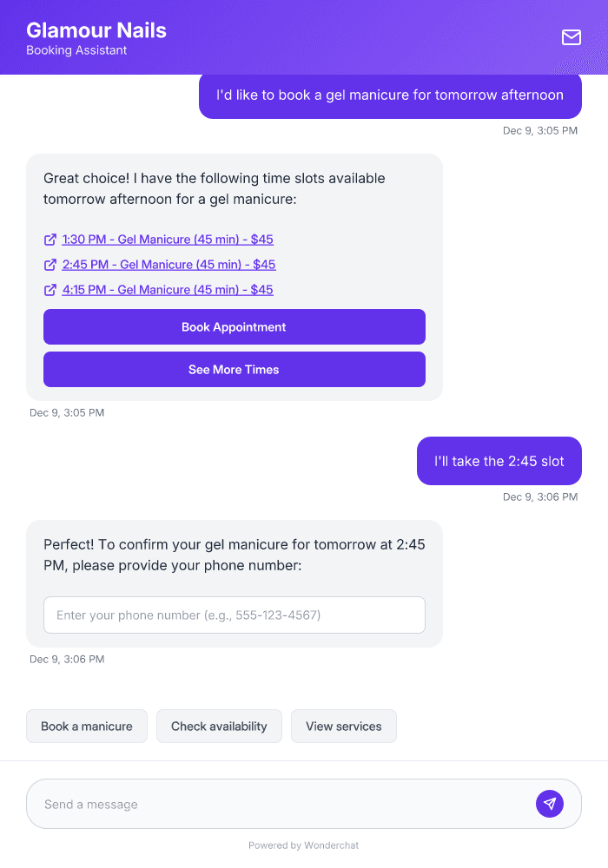The image size is (608, 868).
Task: Click the external link icon beside the 4:15 PM slot
Action: coord(50,290)
